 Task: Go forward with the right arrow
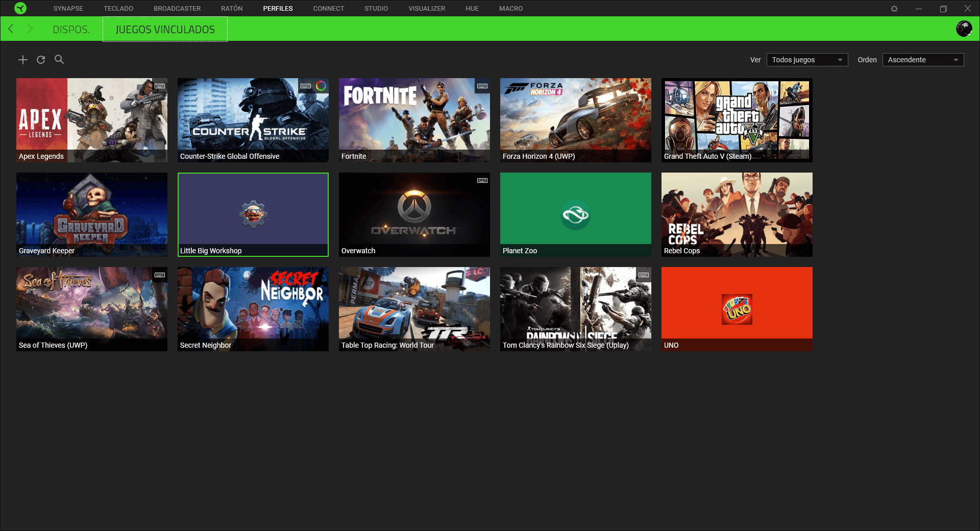30,29
